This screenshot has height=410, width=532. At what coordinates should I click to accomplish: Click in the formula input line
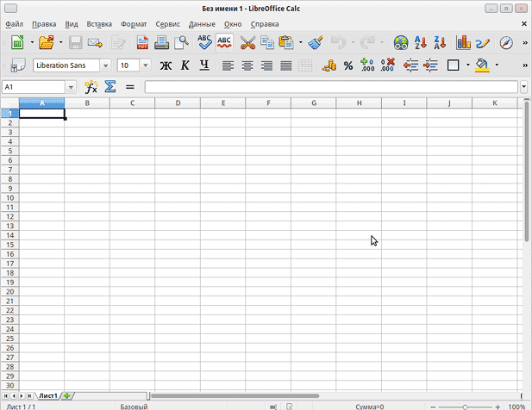click(x=331, y=87)
